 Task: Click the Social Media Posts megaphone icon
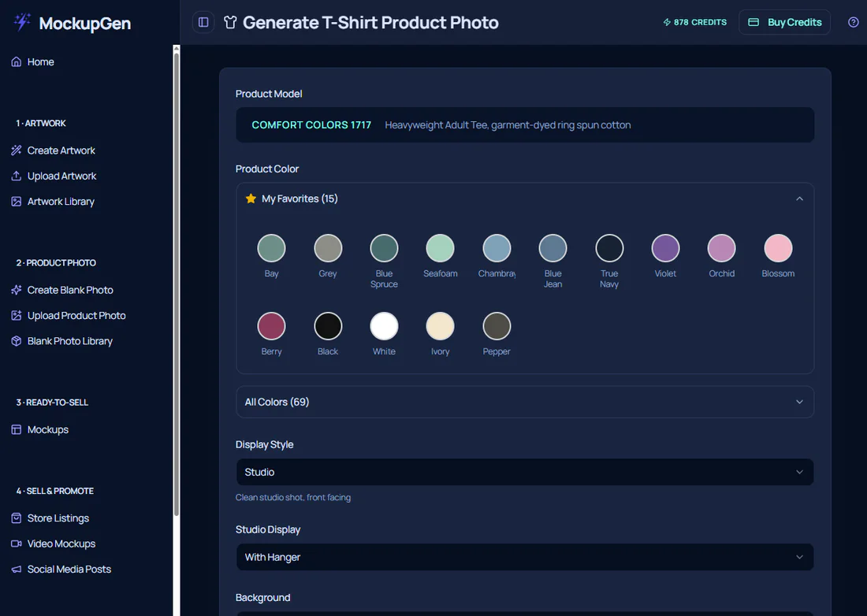[x=17, y=569]
